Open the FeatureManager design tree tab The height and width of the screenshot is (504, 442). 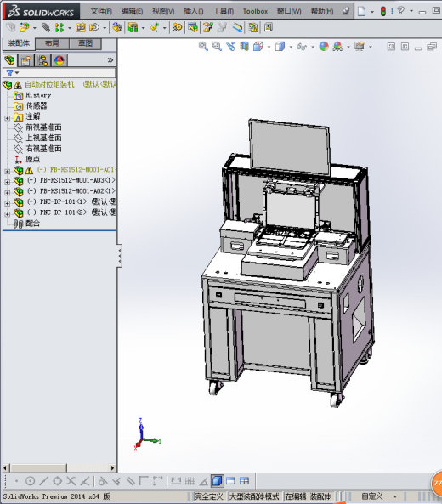tap(10, 60)
